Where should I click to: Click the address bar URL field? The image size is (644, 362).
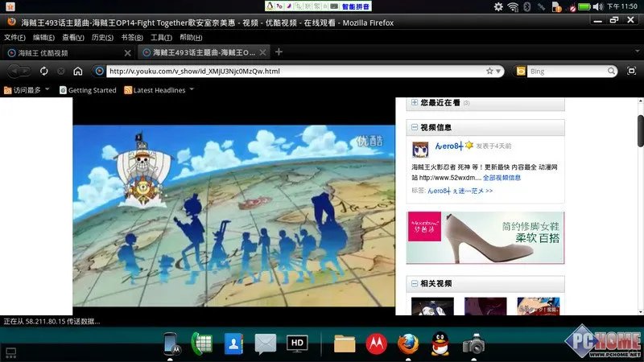pos(295,71)
